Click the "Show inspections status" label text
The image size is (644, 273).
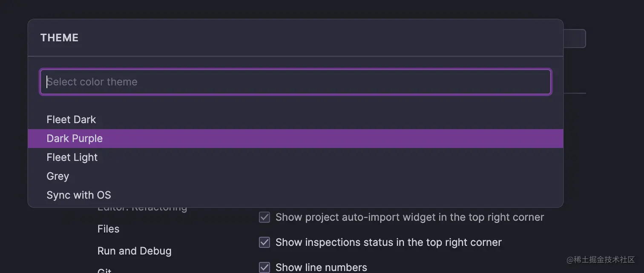click(388, 242)
